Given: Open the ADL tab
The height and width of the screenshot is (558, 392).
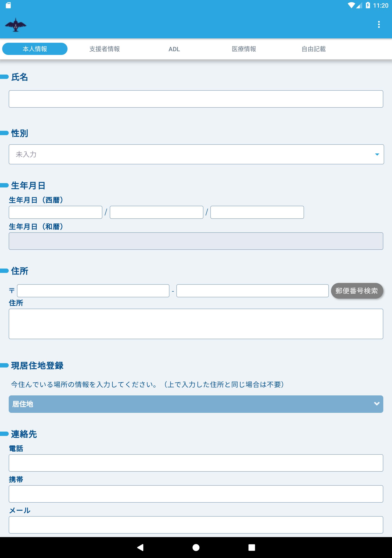Looking at the screenshot, I should pyautogui.click(x=174, y=49).
